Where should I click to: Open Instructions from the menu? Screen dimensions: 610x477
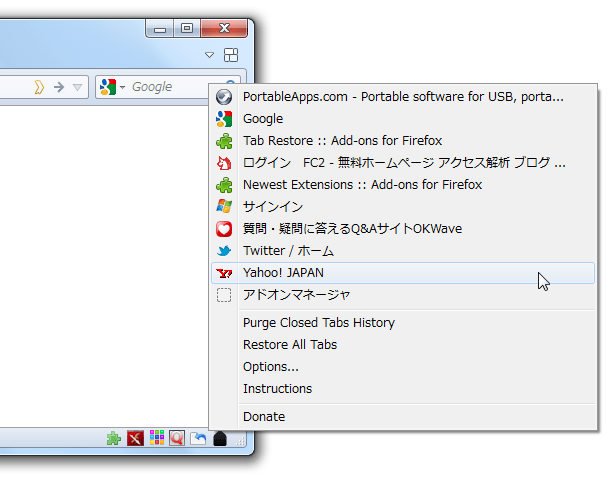pyautogui.click(x=403, y=389)
